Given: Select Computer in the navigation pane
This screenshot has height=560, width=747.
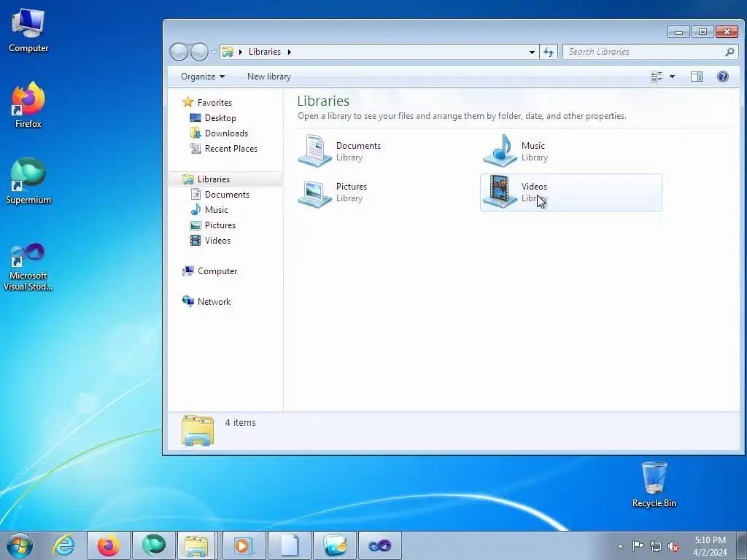Looking at the screenshot, I should pos(217,271).
